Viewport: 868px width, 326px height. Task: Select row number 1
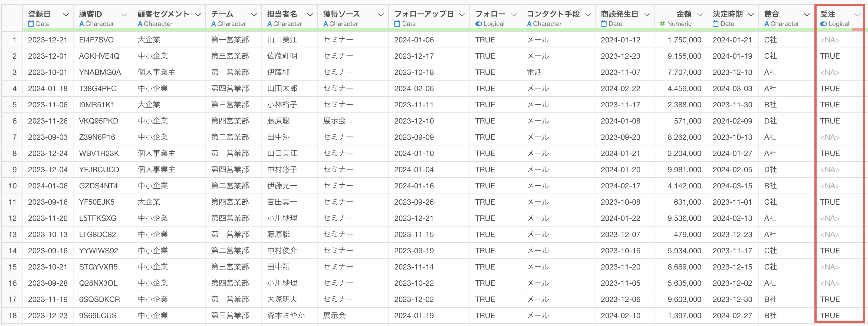point(15,40)
